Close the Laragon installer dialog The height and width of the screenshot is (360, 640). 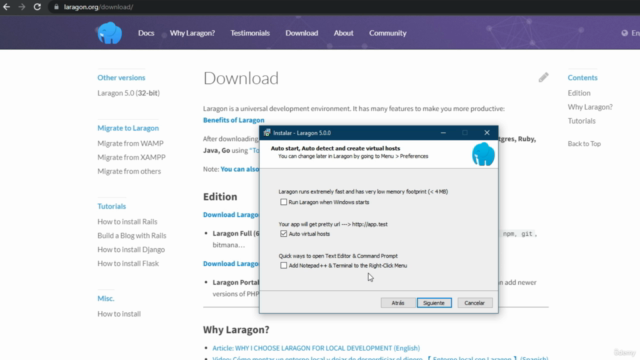point(487,133)
